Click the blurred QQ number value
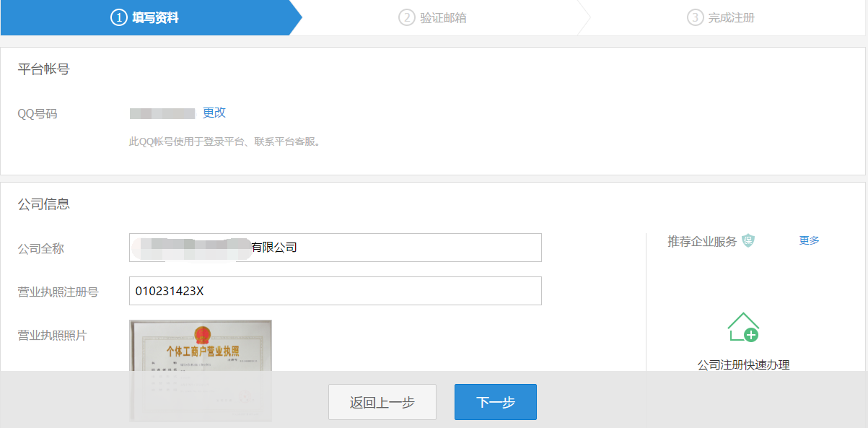The width and height of the screenshot is (868, 428). click(x=162, y=113)
